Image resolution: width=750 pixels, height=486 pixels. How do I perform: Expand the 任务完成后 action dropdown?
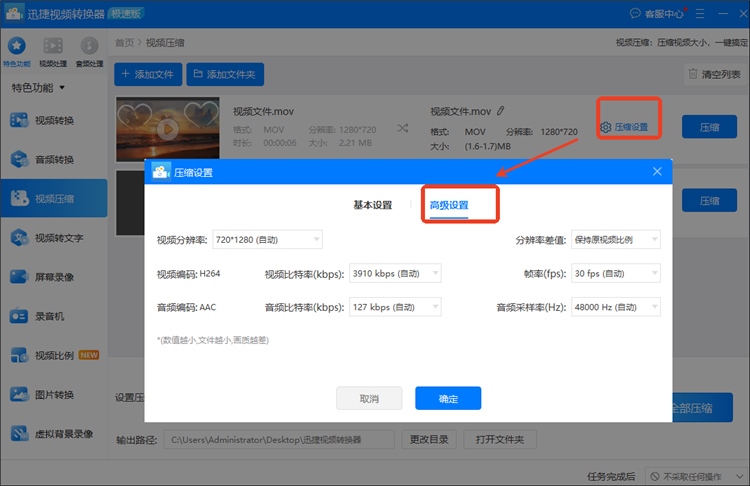[x=695, y=477]
